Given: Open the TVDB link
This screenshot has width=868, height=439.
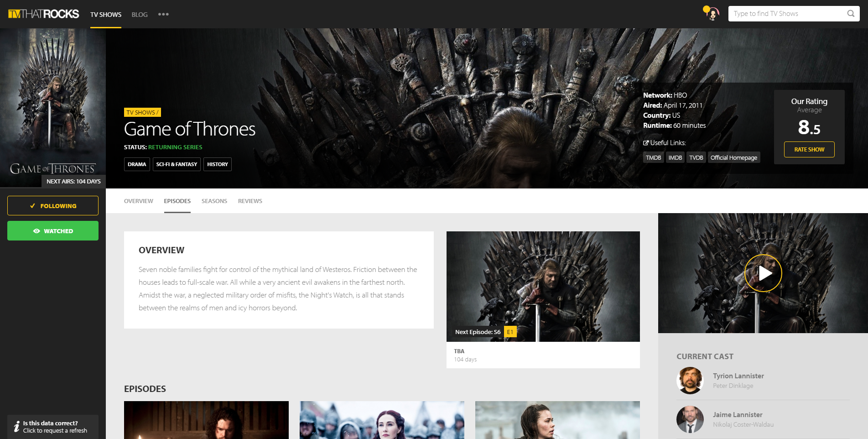Looking at the screenshot, I should (696, 157).
